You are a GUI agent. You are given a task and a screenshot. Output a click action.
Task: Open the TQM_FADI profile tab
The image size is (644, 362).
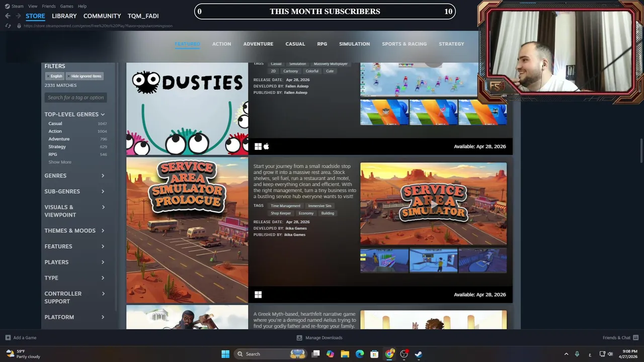coord(143,16)
